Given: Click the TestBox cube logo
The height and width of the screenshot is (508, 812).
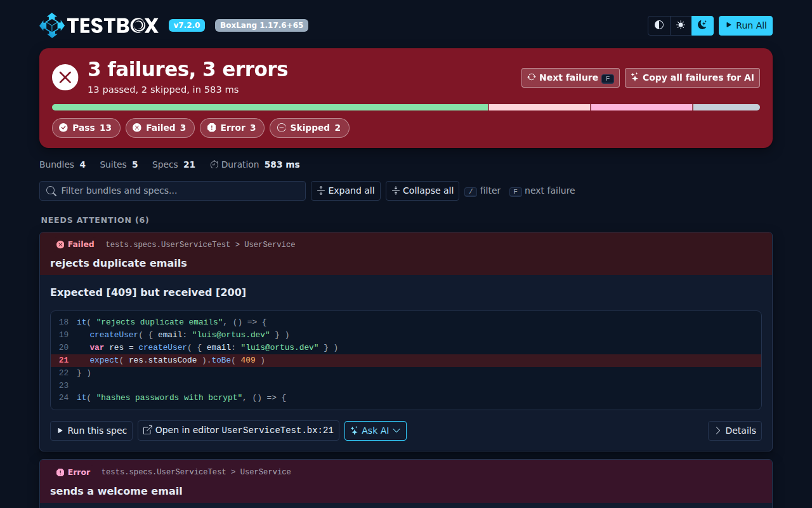Looking at the screenshot, I should tap(52, 25).
